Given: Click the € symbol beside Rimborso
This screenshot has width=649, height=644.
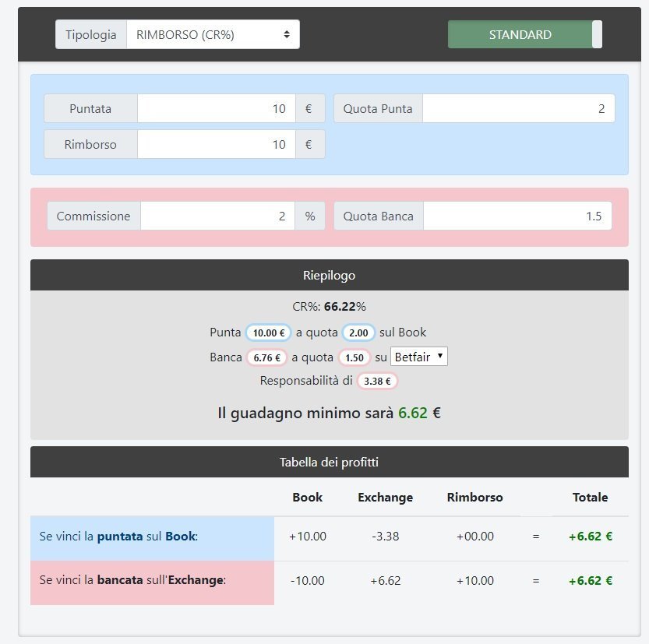Looking at the screenshot, I should click(309, 145).
